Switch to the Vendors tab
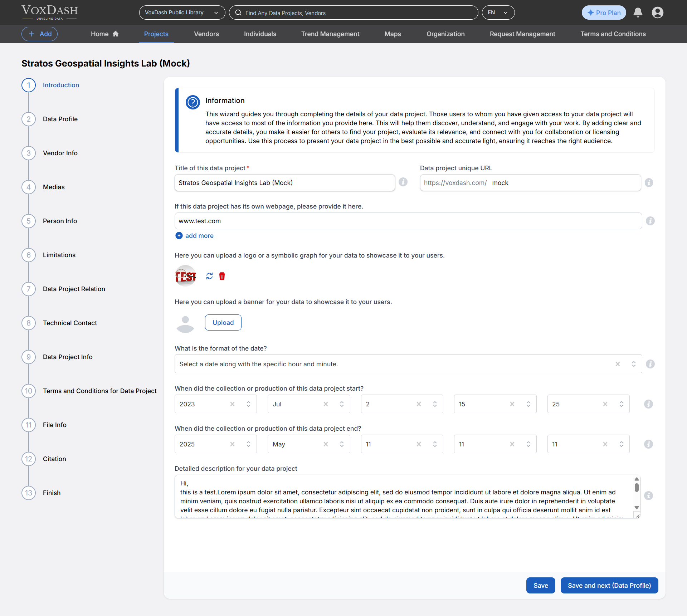The height and width of the screenshot is (616, 687). (206, 34)
